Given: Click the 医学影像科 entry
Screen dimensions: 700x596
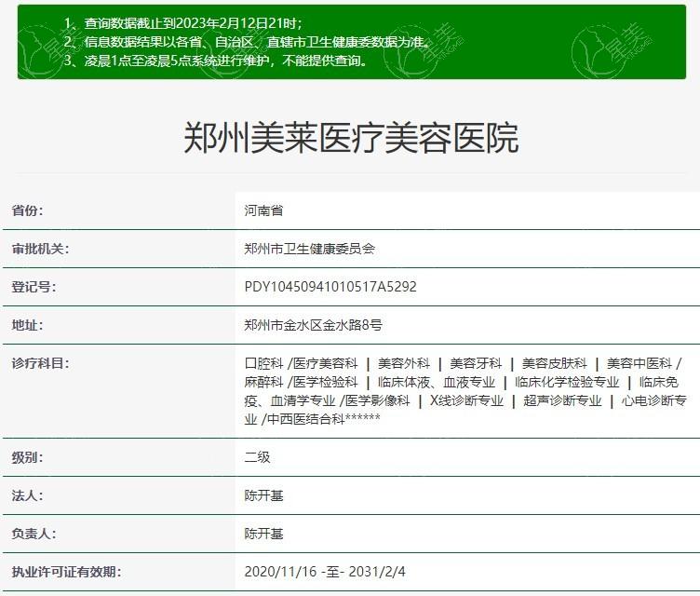Looking at the screenshot, I should tap(377, 400).
